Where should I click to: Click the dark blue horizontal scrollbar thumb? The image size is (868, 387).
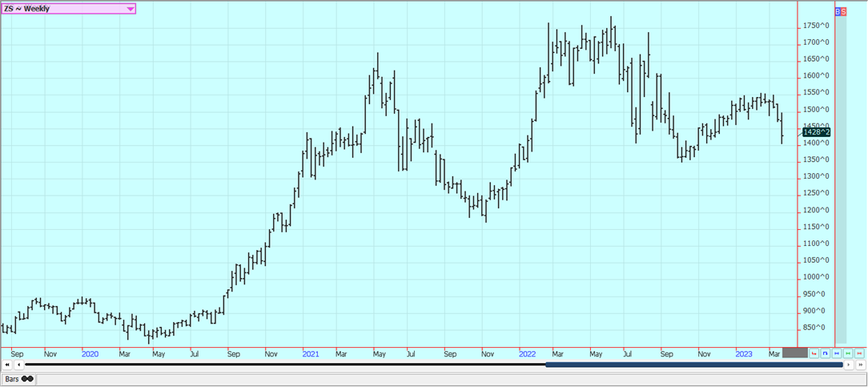point(693,365)
